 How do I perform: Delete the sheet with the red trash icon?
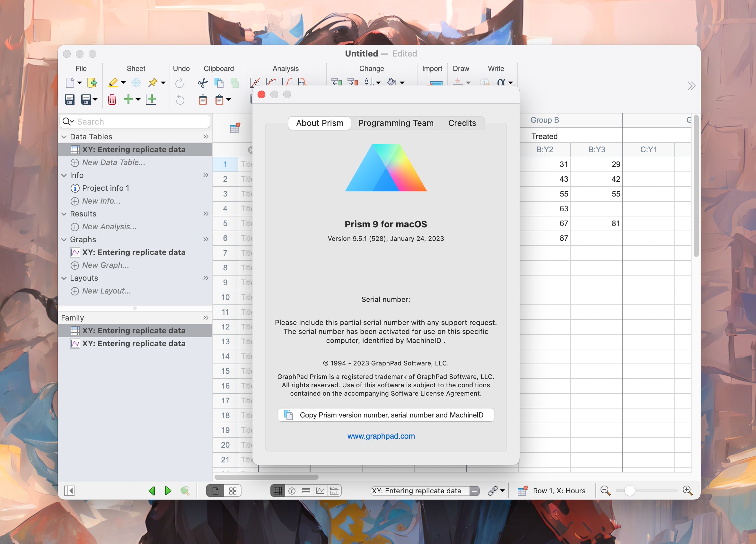click(x=112, y=99)
